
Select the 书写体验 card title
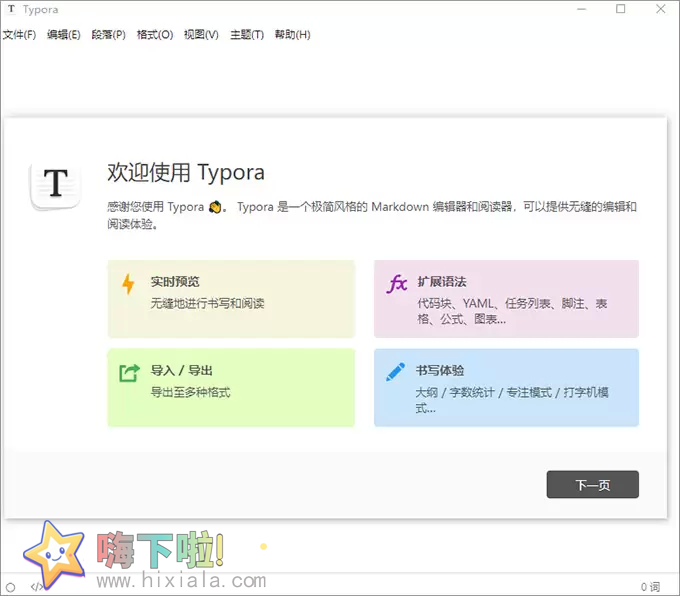(x=440, y=370)
